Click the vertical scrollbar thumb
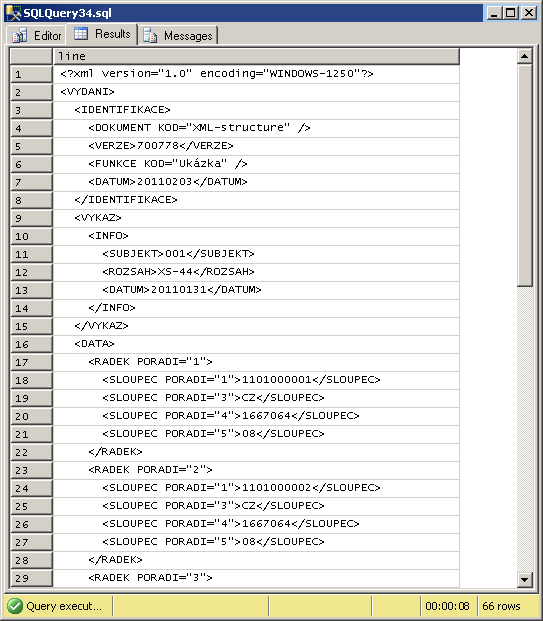Image resolution: width=543 pixels, height=621 pixels. pos(524,175)
